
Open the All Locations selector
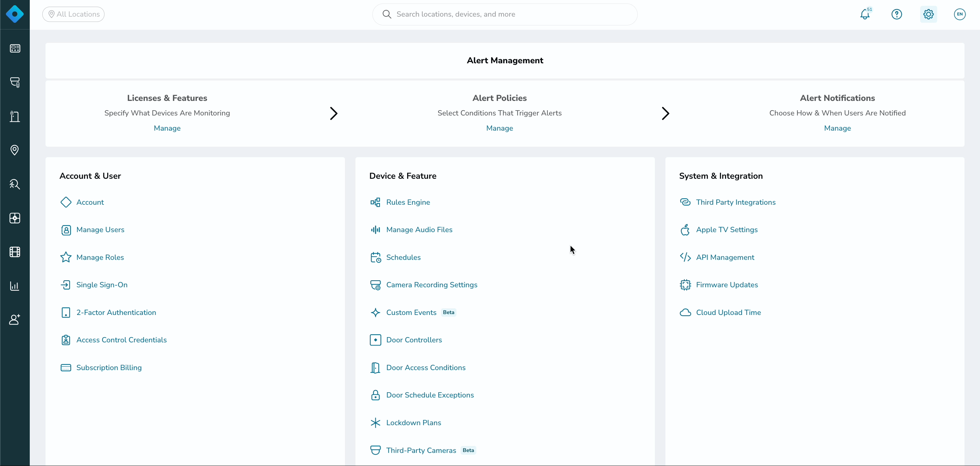(74, 15)
